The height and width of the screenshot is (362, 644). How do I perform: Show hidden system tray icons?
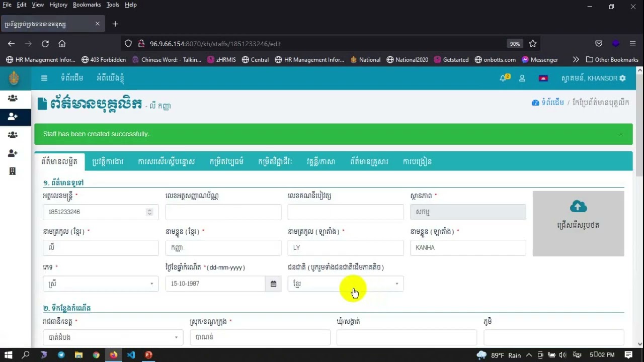pyautogui.click(x=529, y=355)
